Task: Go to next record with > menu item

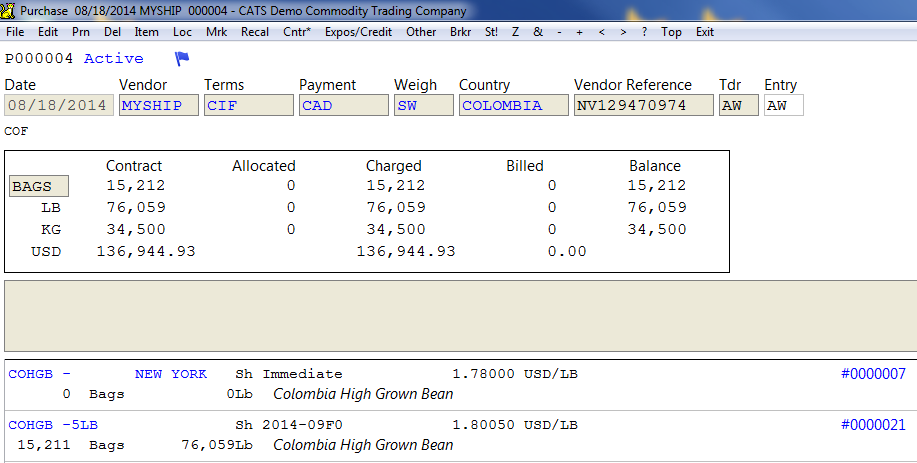Action: tap(623, 32)
